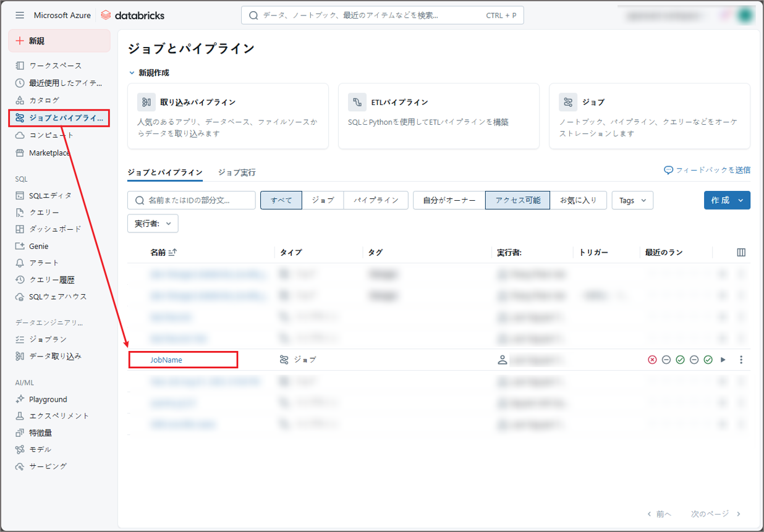Click the トリガー column header
Image resolution: width=764 pixels, height=532 pixels.
pos(593,252)
